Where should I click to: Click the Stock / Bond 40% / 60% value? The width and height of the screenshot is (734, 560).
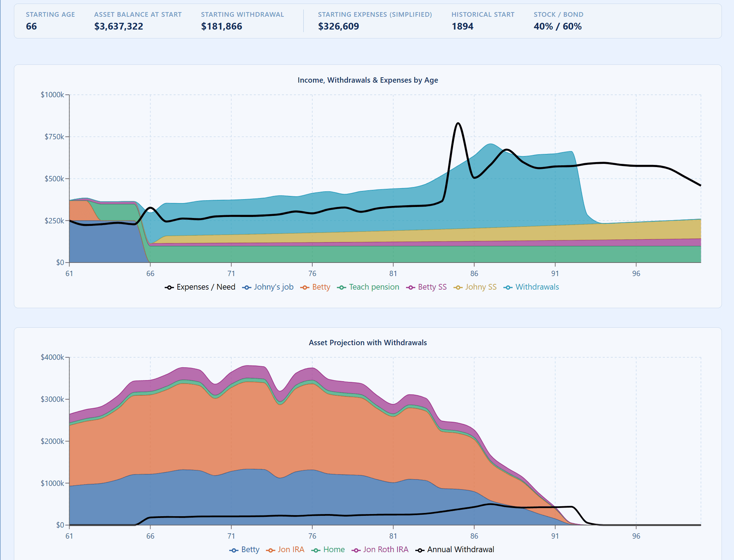pos(557,26)
